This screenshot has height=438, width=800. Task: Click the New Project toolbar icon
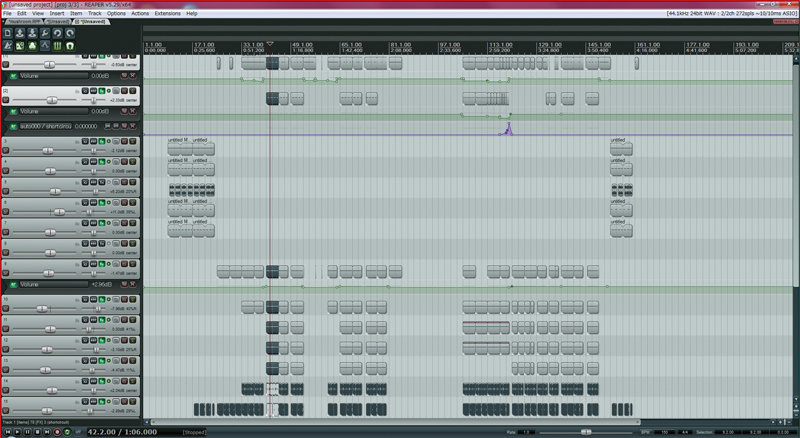point(7,33)
